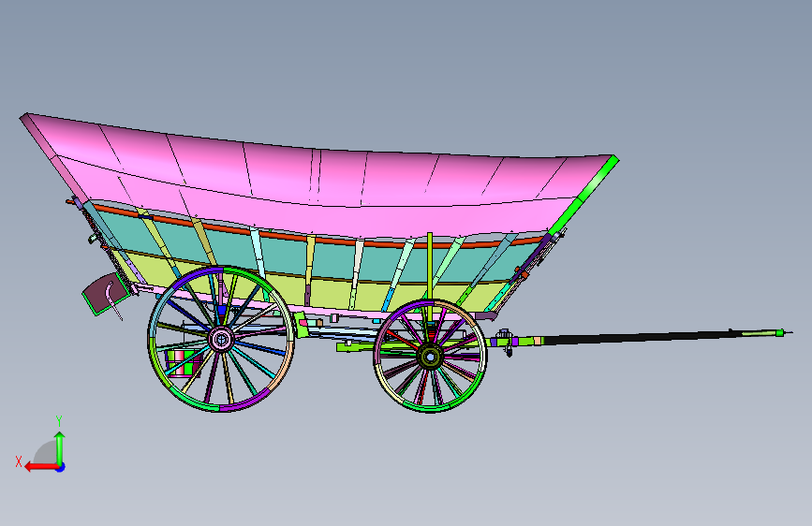Screen dimensions: 812x526
Task: Select the large rear wagon wheel hub
Action: point(222,340)
